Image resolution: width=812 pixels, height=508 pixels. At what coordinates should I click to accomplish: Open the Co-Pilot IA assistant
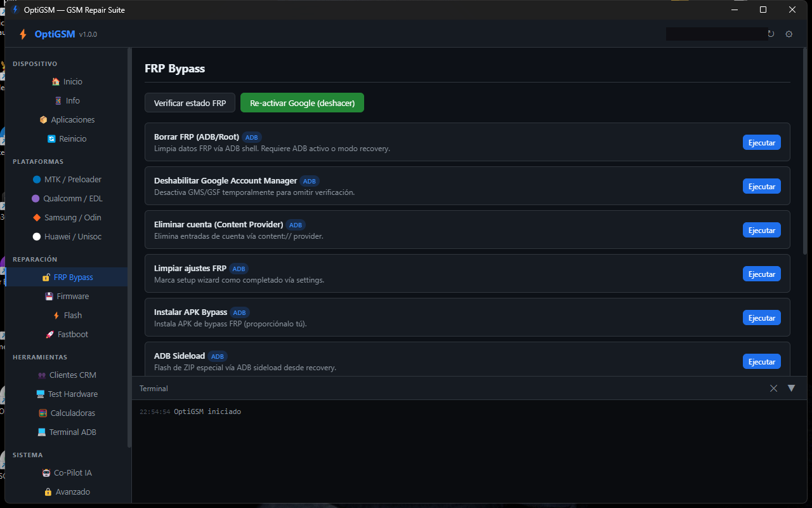pos(67,473)
